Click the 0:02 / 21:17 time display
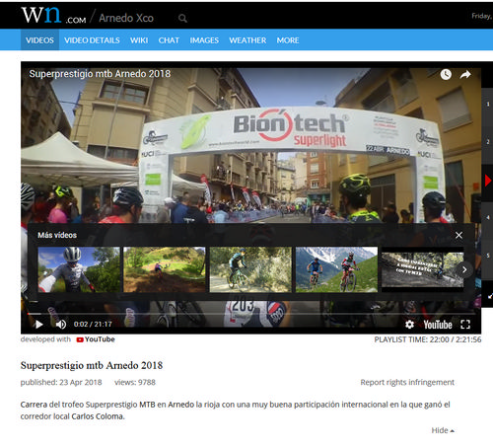 (93, 325)
